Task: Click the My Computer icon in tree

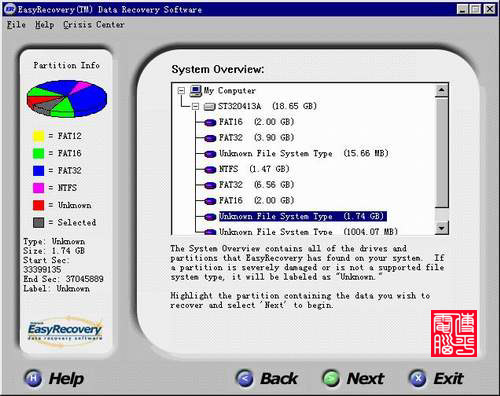Action: tap(196, 91)
